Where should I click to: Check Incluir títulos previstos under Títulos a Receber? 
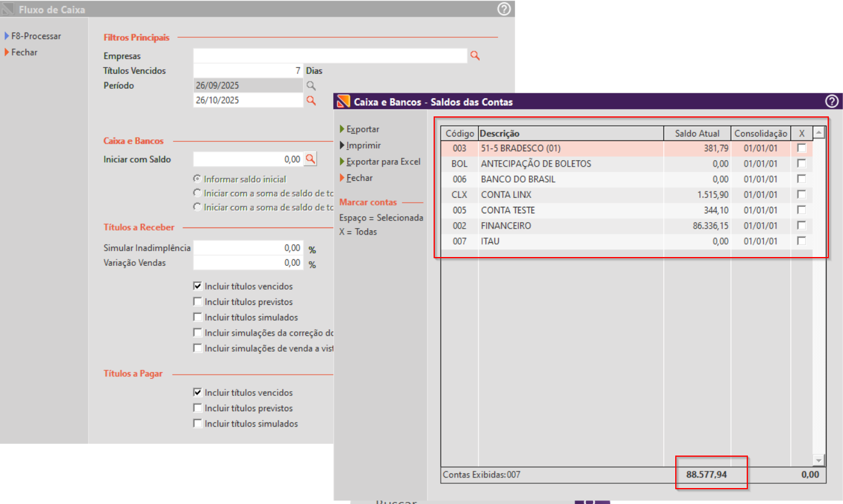[x=198, y=301]
